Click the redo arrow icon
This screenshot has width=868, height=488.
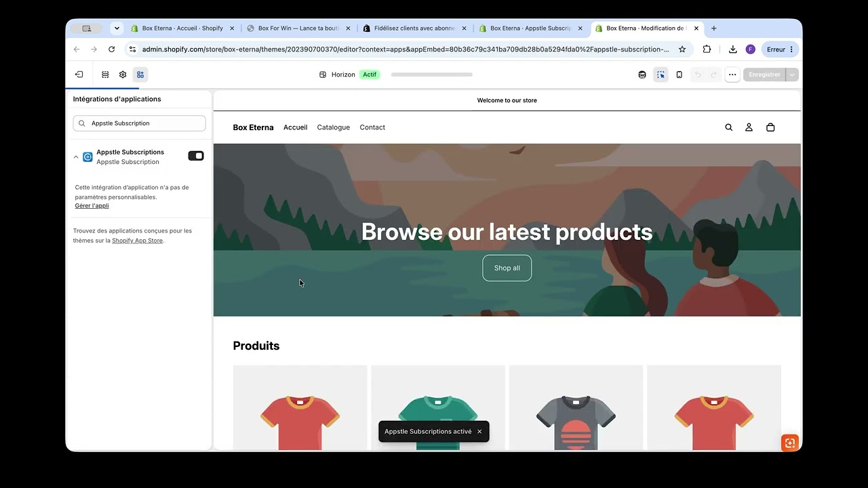(x=713, y=75)
